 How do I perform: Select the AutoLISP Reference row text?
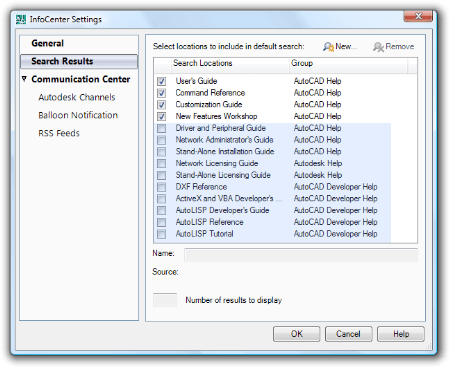210,222
